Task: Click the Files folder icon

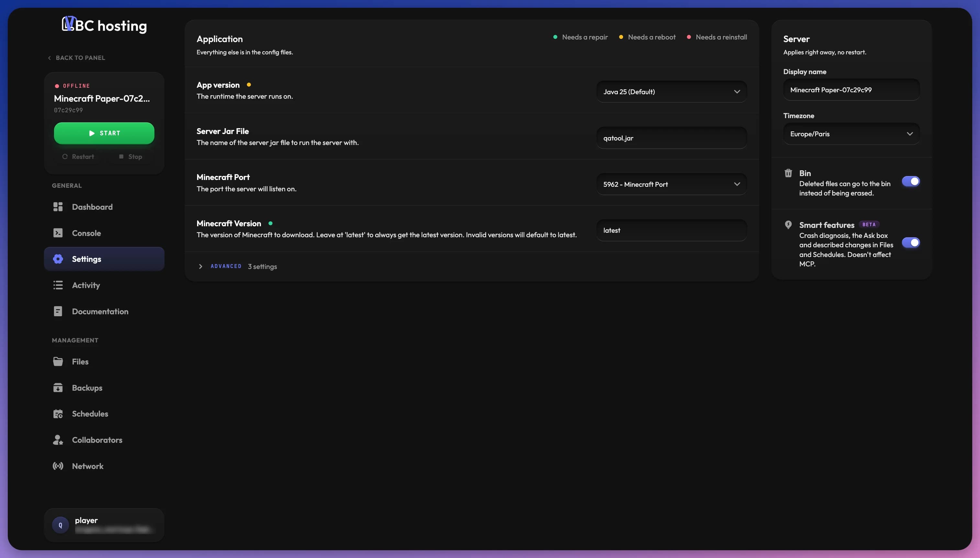Action: pyautogui.click(x=58, y=362)
